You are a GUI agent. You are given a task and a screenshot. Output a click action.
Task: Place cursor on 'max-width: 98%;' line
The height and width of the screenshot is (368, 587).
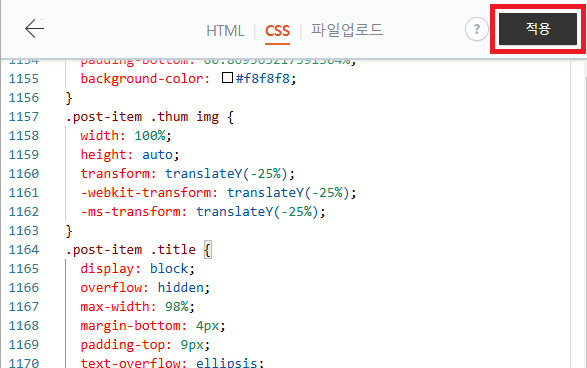tap(137, 307)
